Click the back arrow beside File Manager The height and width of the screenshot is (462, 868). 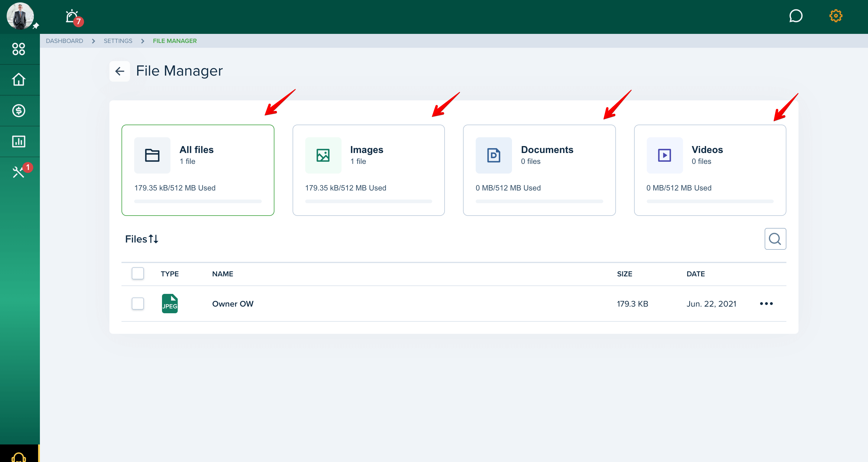(120, 71)
